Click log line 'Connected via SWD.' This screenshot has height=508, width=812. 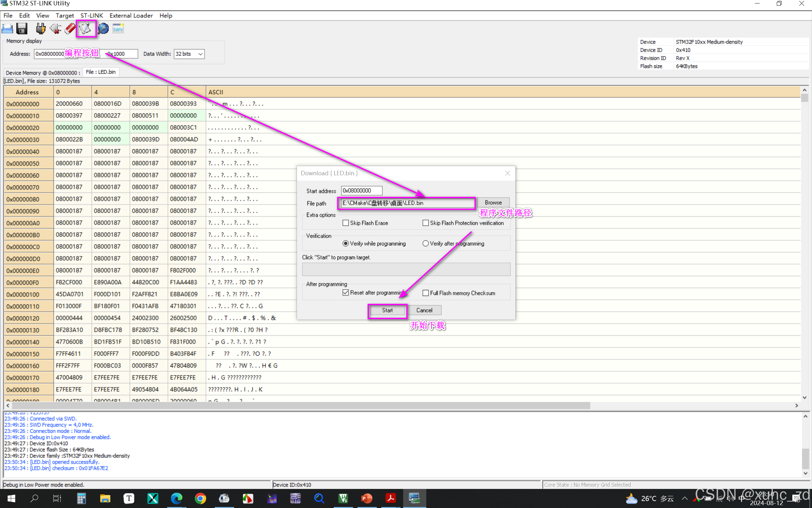tap(41, 419)
